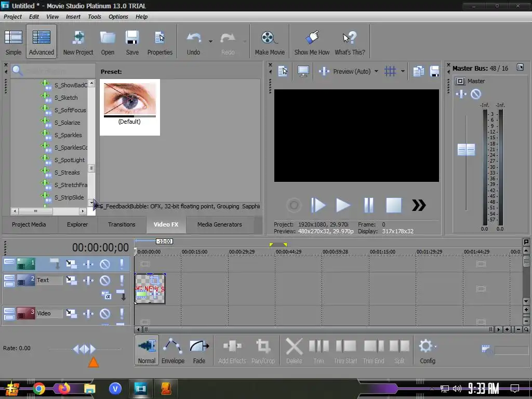Open the Insert menu
Screen dimensions: 532x399
click(x=73, y=17)
